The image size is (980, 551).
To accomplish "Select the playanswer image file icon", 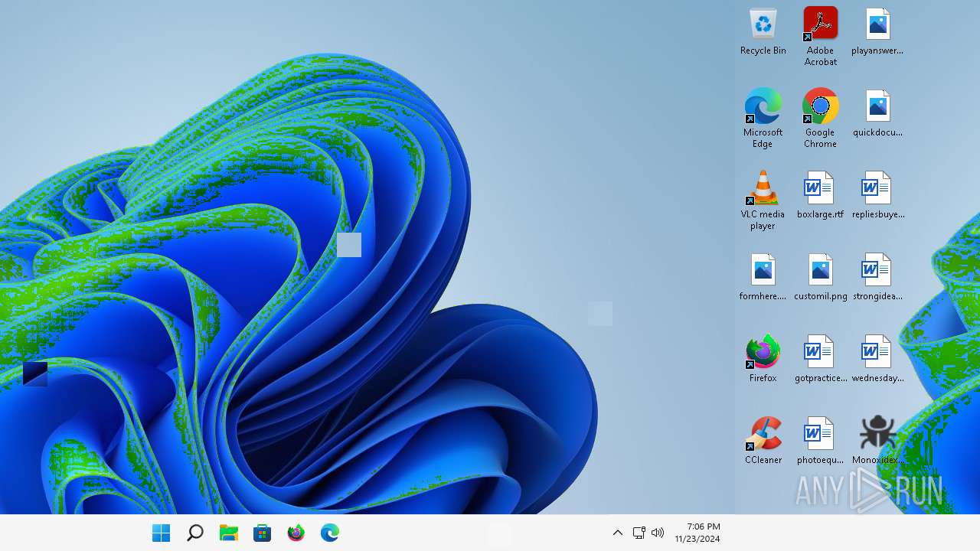I will coord(877,31).
